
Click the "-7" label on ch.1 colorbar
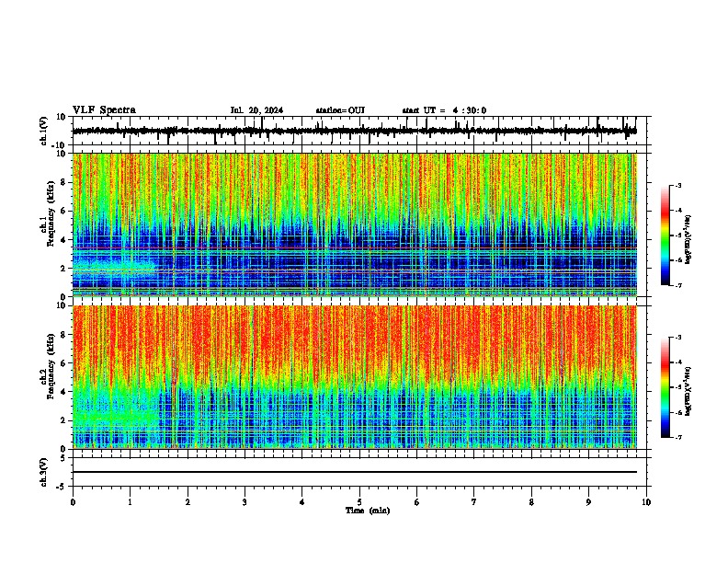pyautogui.click(x=678, y=285)
